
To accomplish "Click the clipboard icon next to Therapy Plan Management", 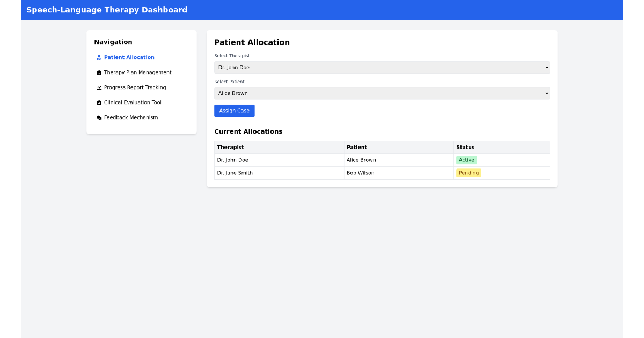I will pyautogui.click(x=99, y=72).
